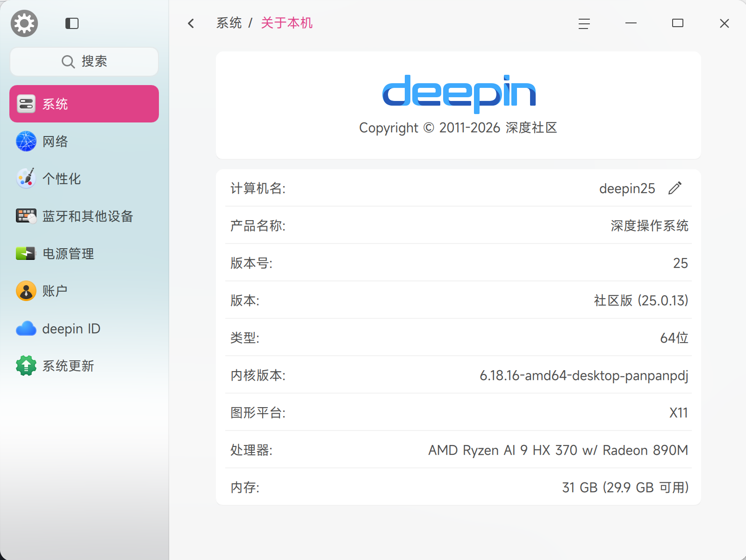Viewport: 746px width, 560px height.
Task: Click the 蓝牙和其他设备 keyboard icon
Action: (x=26, y=216)
